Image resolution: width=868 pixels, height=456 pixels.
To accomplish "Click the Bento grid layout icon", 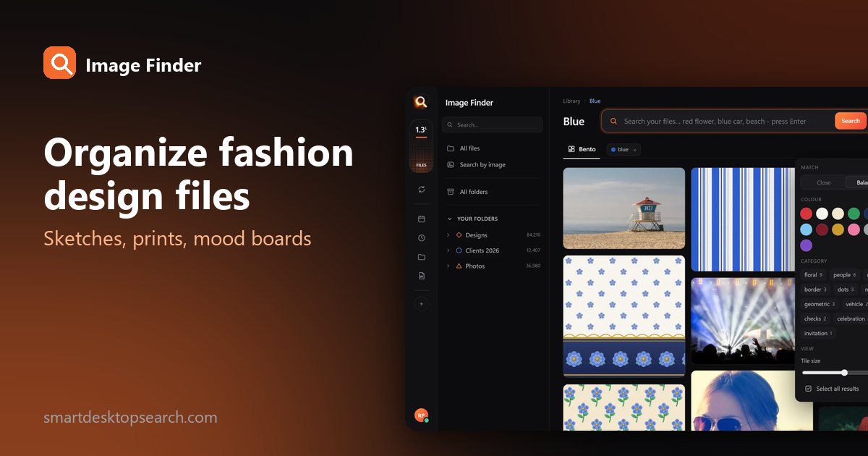I will coord(571,149).
